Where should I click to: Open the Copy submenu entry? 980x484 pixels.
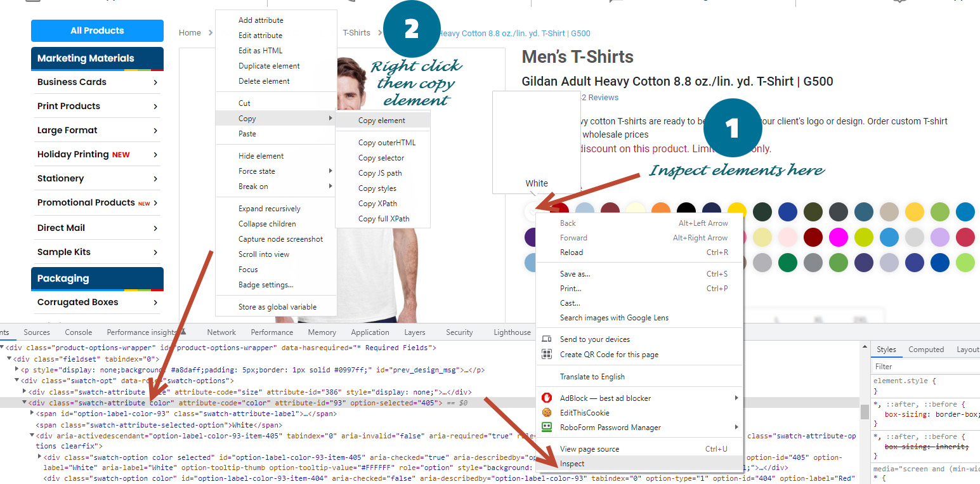click(276, 119)
